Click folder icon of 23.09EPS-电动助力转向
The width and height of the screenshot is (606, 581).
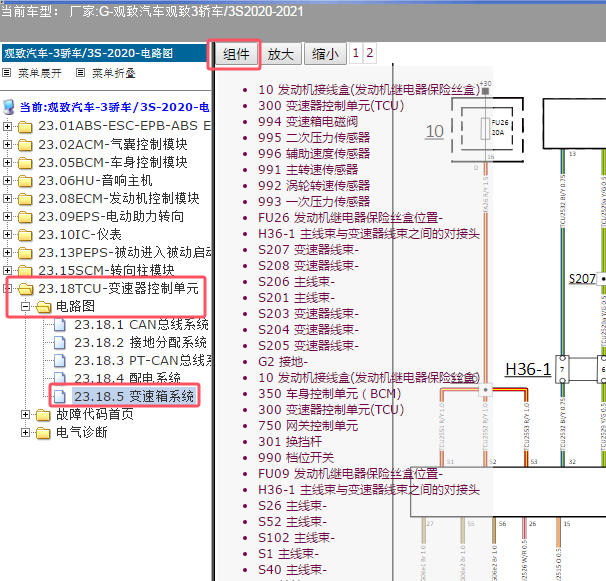pos(25,217)
